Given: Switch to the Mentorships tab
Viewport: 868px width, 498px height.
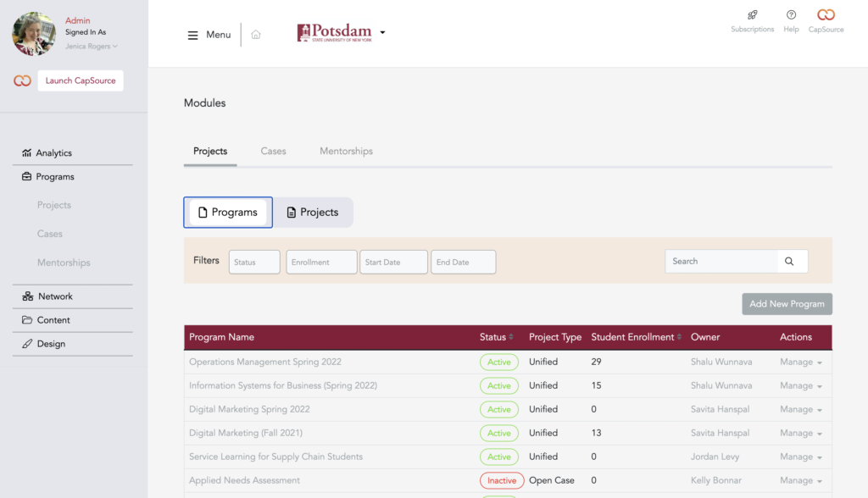Looking at the screenshot, I should click(x=346, y=151).
